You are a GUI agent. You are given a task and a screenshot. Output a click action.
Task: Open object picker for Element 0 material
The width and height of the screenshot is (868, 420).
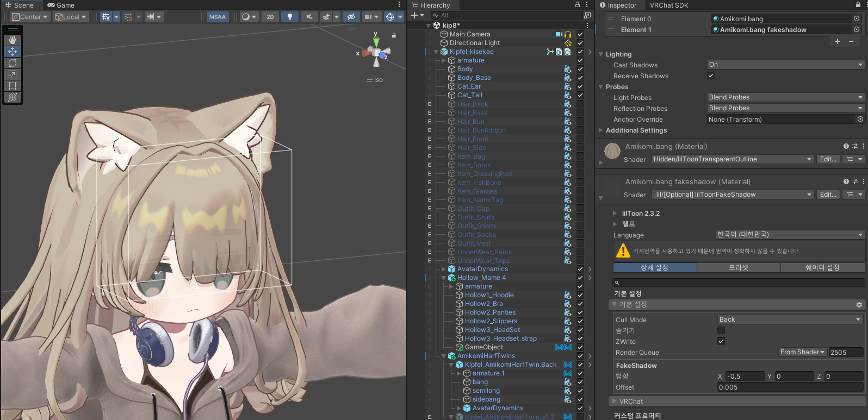(857, 18)
